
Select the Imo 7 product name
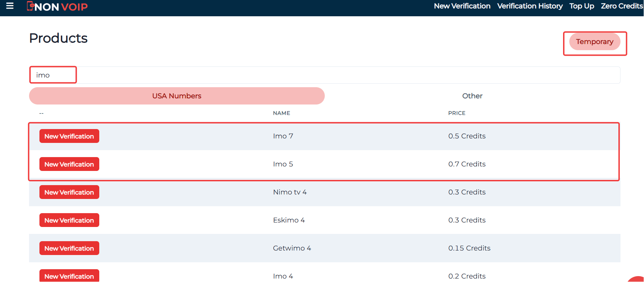coord(283,136)
